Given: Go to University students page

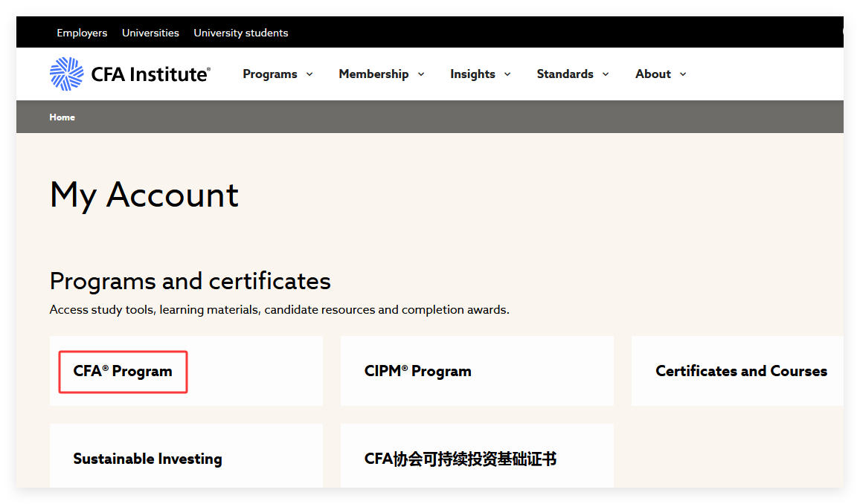Looking at the screenshot, I should (241, 33).
